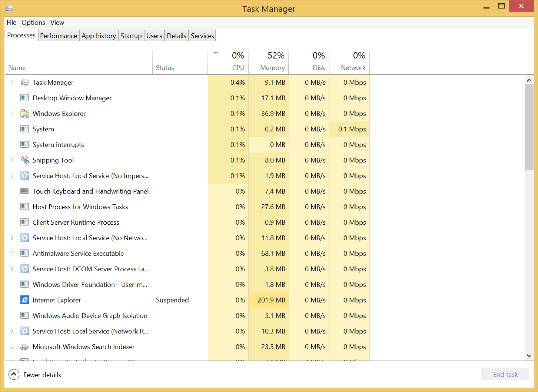Click the Task Manager process icon
538x392 pixels.
click(25, 83)
